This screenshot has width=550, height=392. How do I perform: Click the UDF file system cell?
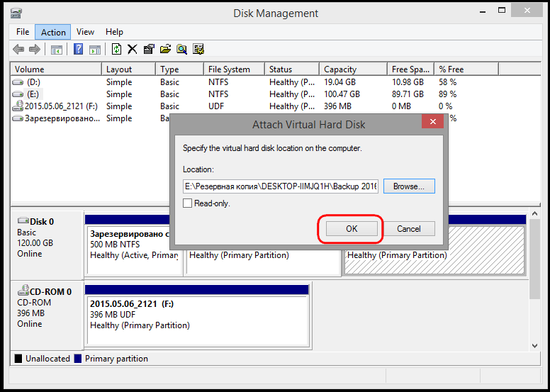point(216,106)
